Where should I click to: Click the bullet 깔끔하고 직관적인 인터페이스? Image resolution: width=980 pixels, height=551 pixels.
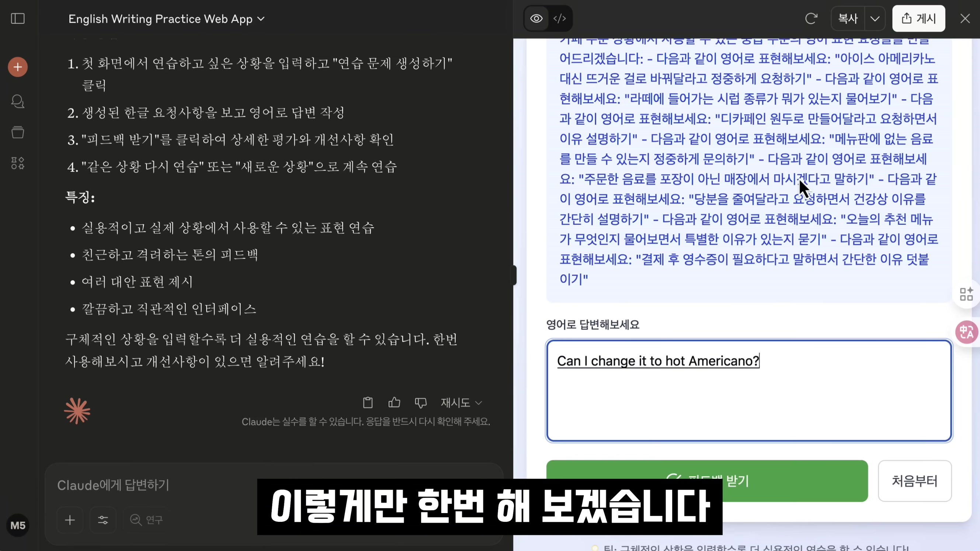pos(169,308)
